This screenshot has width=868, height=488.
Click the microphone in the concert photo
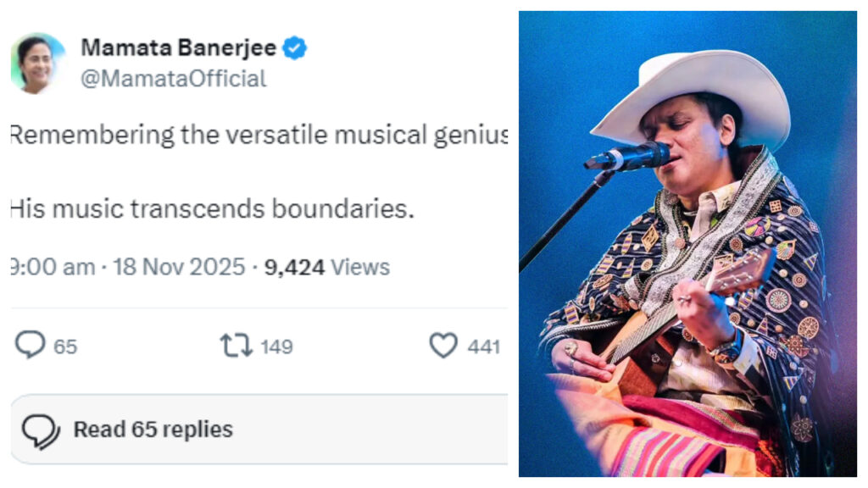pos(628,156)
